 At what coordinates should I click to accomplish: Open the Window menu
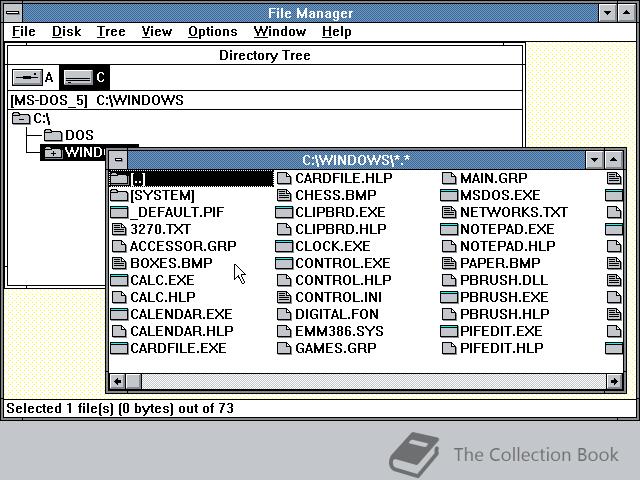280,31
